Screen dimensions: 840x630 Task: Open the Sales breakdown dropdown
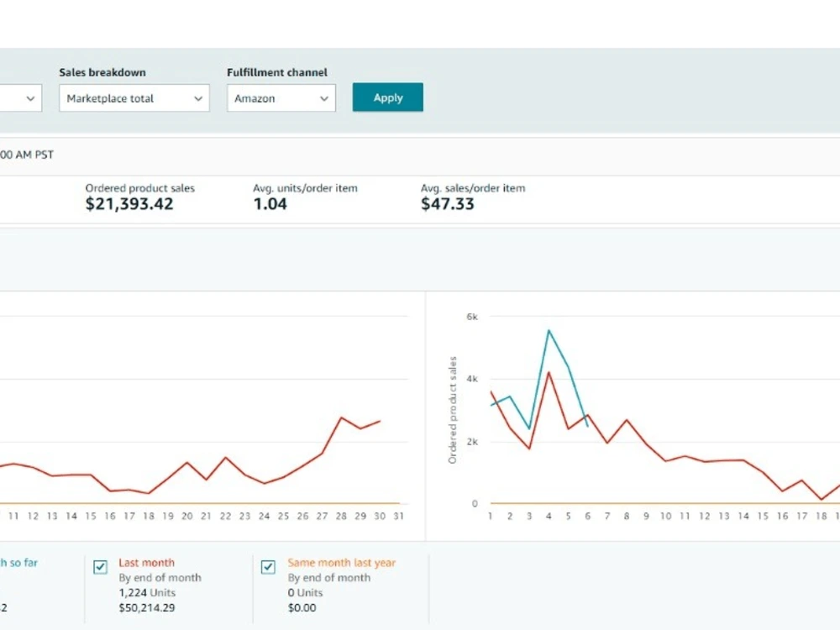pyautogui.click(x=134, y=98)
